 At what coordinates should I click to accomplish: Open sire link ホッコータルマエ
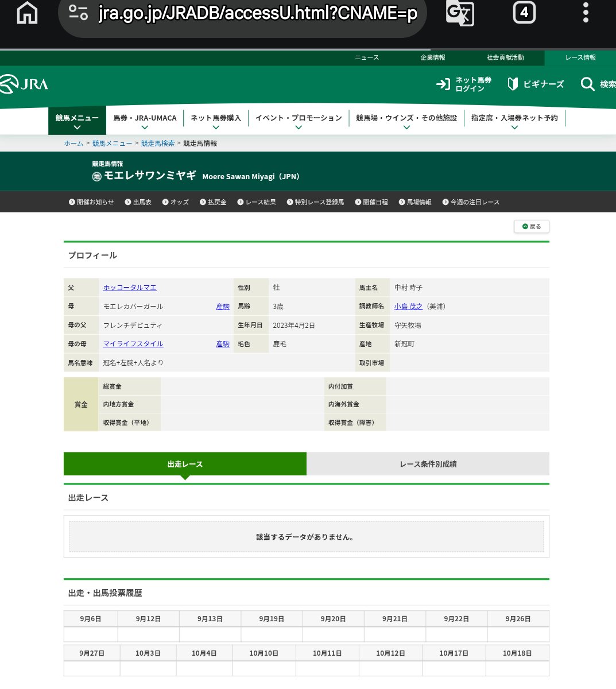pyautogui.click(x=130, y=288)
